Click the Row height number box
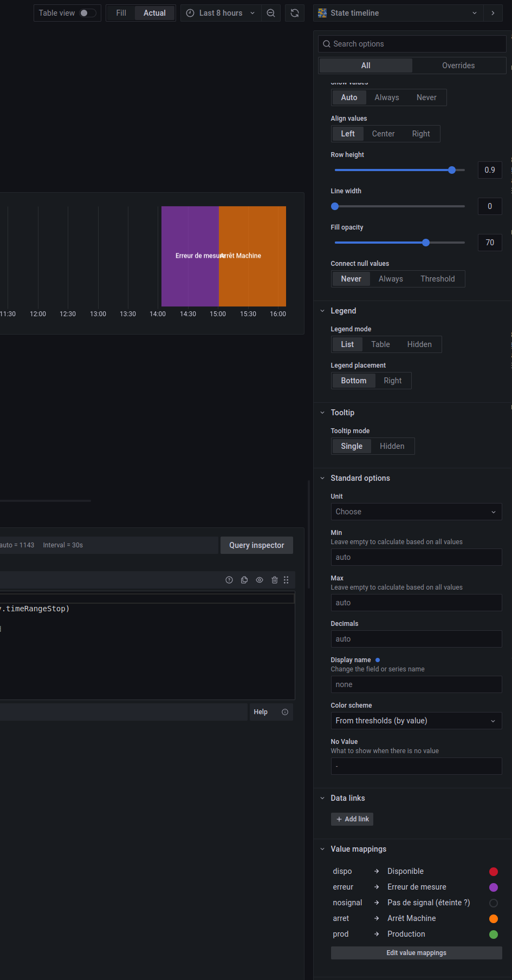 pyautogui.click(x=490, y=170)
